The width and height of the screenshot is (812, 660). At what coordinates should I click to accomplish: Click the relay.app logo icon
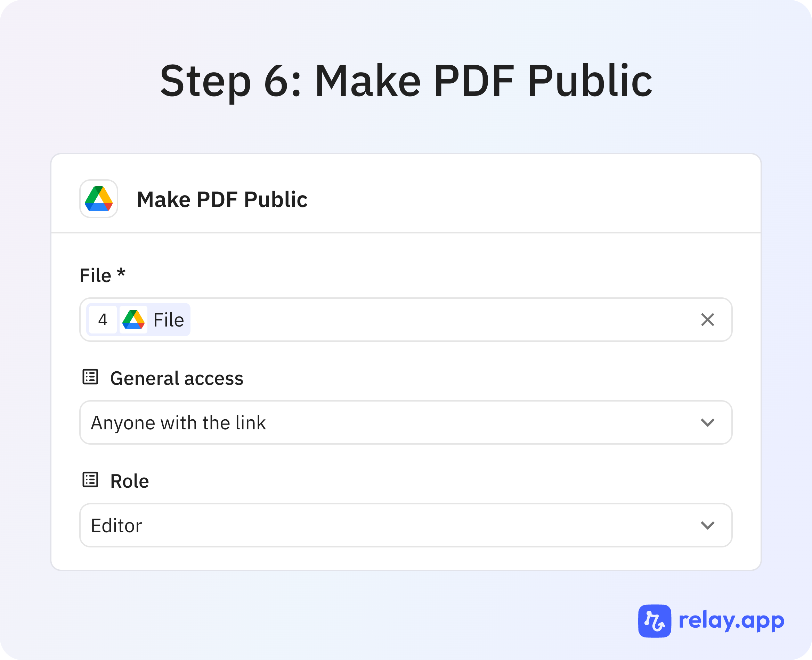[655, 621]
